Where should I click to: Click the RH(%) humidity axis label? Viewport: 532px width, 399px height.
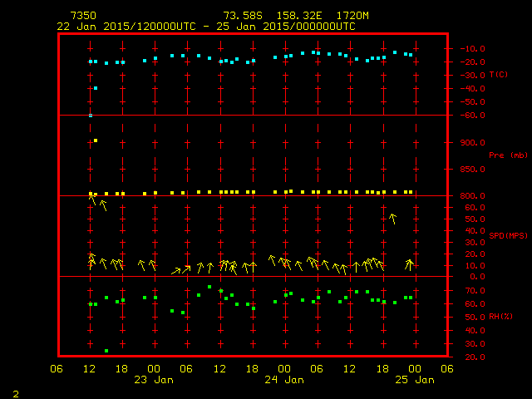[x=499, y=317]
